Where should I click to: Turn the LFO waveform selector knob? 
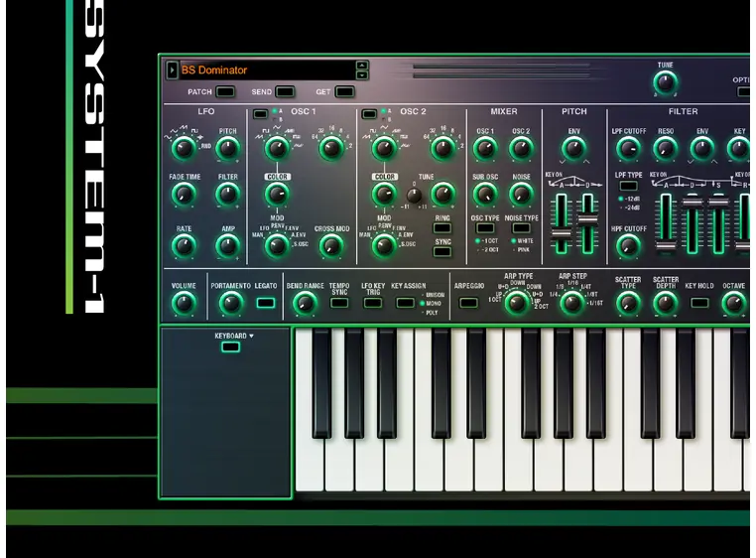pyautogui.click(x=184, y=148)
